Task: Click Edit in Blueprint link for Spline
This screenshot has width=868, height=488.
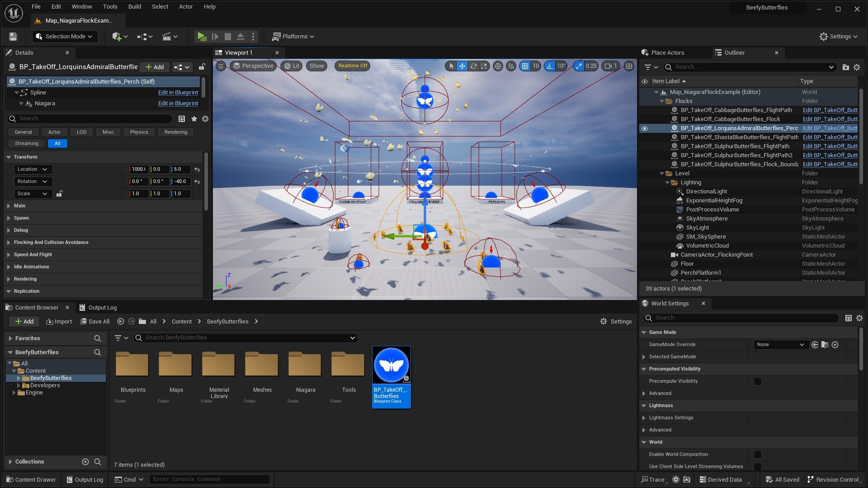Action: click(178, 93)
